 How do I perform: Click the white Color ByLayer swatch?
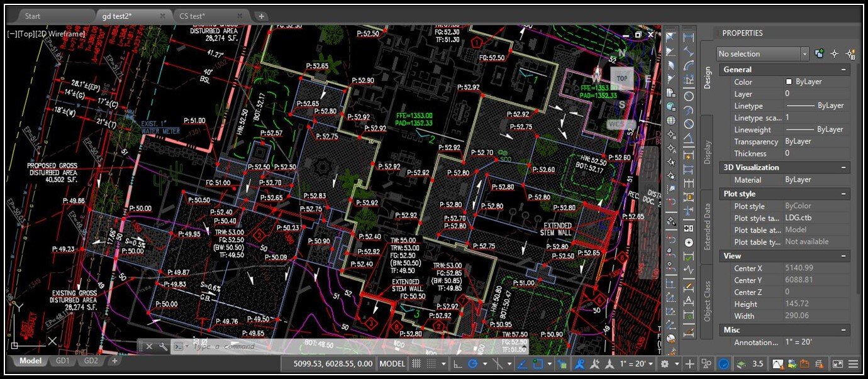pyautogui.click(x=789, y=82)
